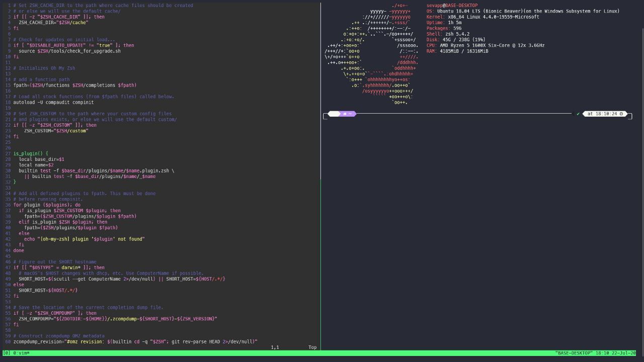This screenshot has height=362, width=644.
Task: Place cursor on 'is_plugin() {' function definition
Action: click(x=31, y=154)
